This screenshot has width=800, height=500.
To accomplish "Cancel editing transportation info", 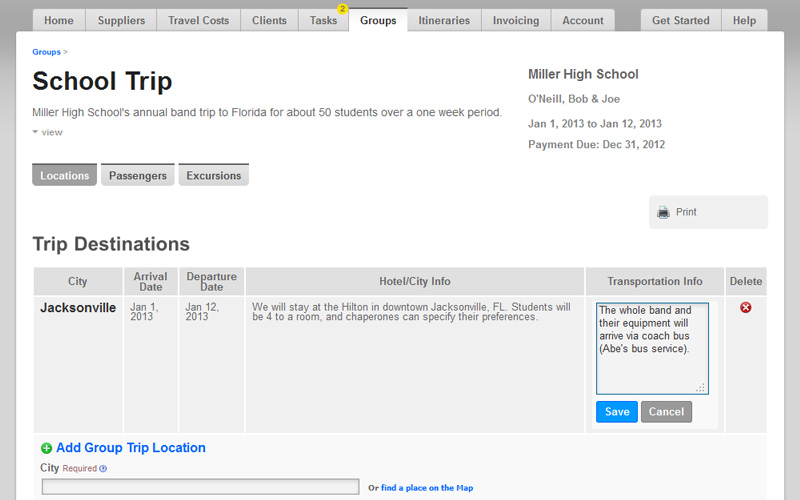I will click(666, 412).
